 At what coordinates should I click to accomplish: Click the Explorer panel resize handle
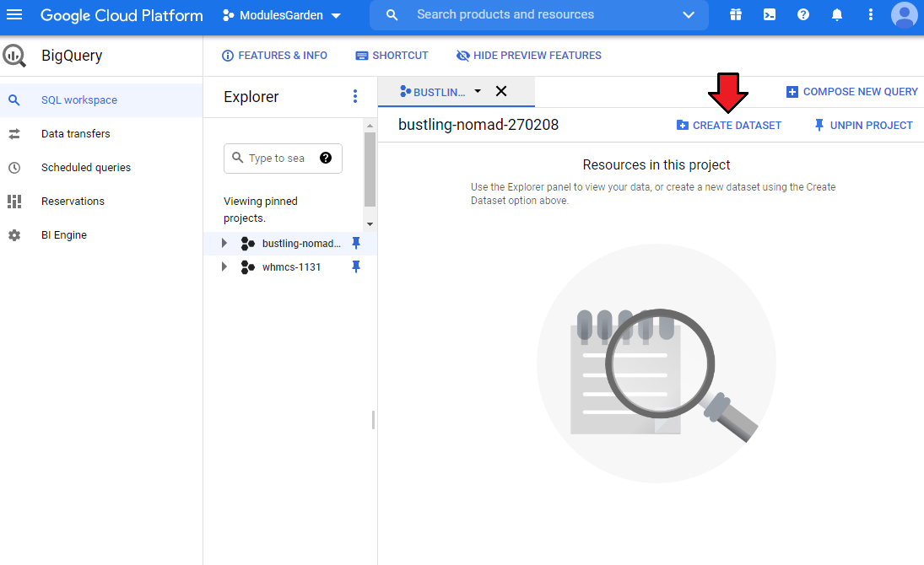pyautogui.click(x=373, y=420)
